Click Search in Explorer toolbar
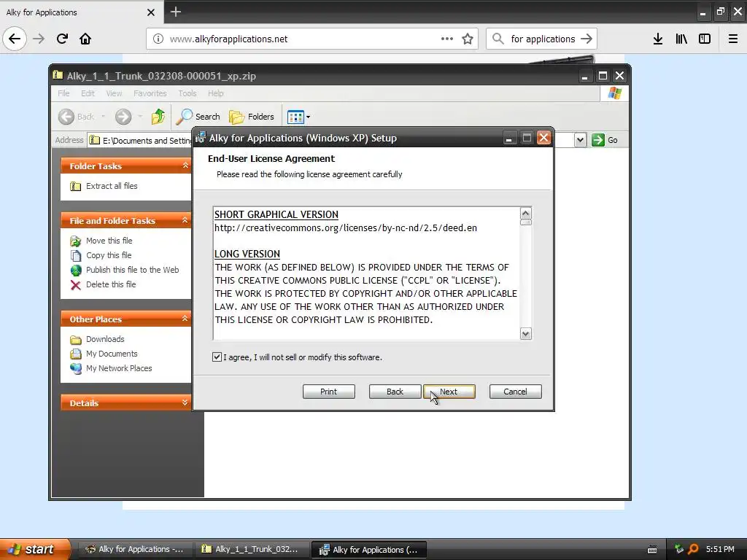 (x=198, y=116)
